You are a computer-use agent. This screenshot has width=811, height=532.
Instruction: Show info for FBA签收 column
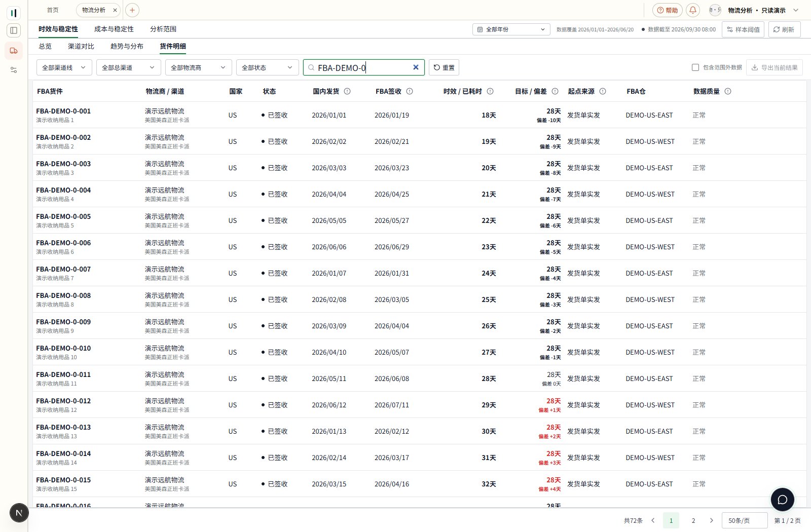click(x=410, y=91)
